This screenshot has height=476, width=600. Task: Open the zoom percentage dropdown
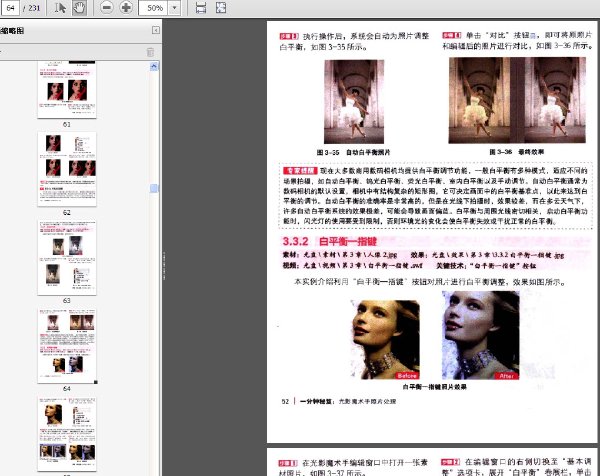point(174,8)
